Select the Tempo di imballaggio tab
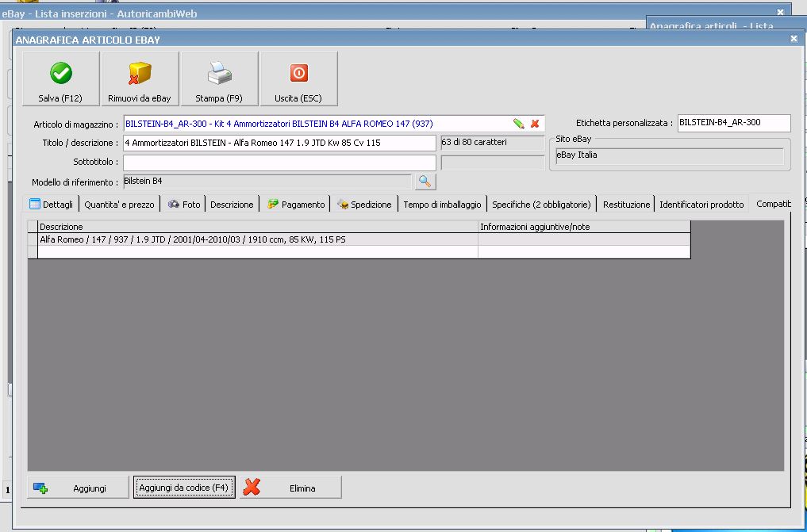Image resolution: width=807 pixels, height=532 pixels. (442, 204)
